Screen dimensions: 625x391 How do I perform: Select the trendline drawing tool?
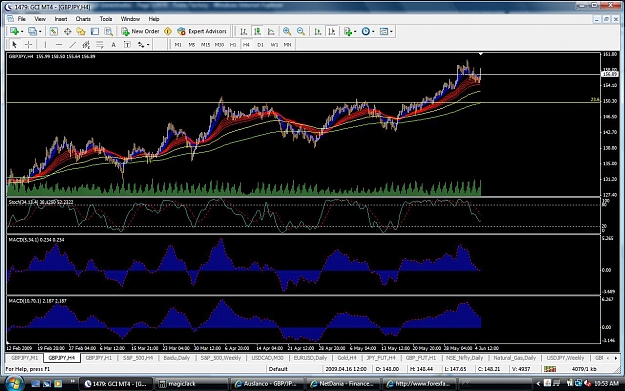(x=72, y=45)
